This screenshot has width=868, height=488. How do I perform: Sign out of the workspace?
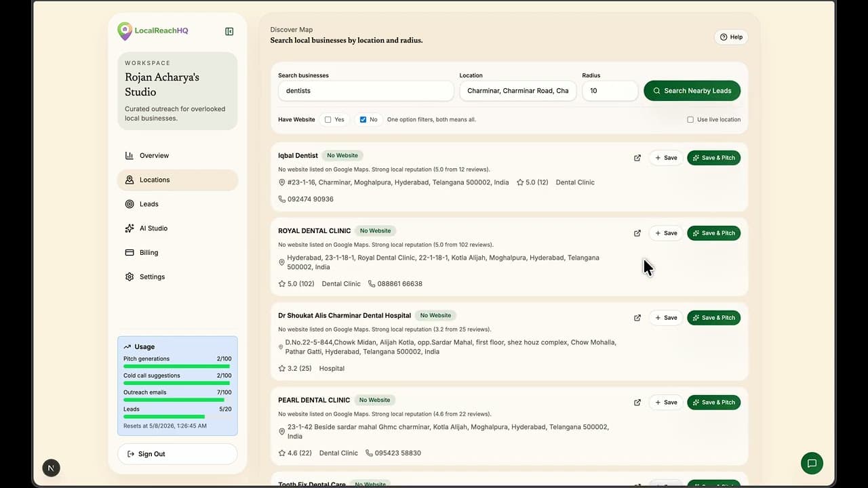coord(177,453)
